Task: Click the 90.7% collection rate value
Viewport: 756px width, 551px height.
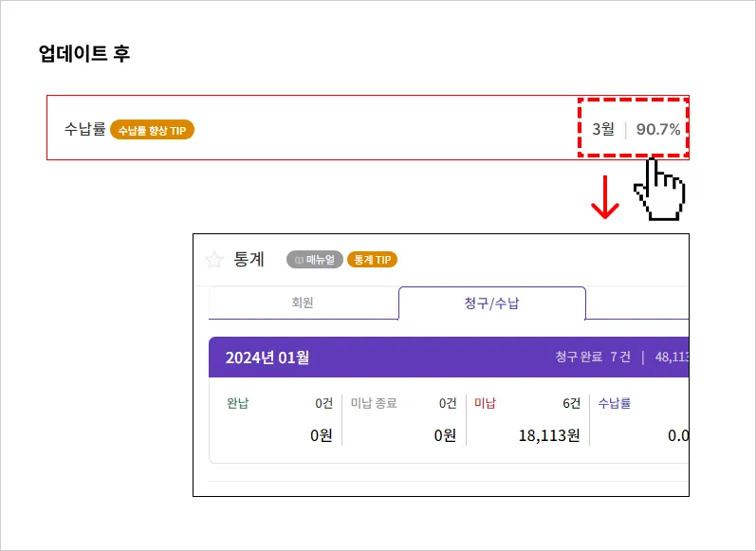Action: tap(657, 129)
